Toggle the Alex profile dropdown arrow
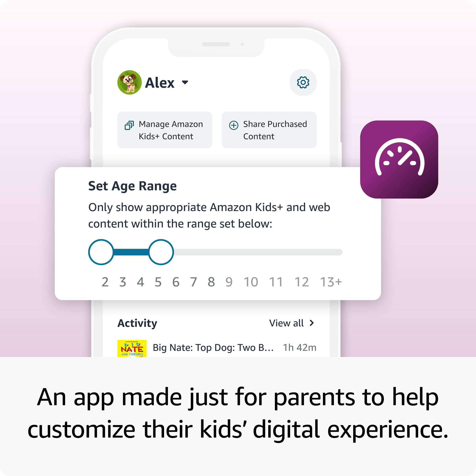The image size is (476, 476). 196,82
